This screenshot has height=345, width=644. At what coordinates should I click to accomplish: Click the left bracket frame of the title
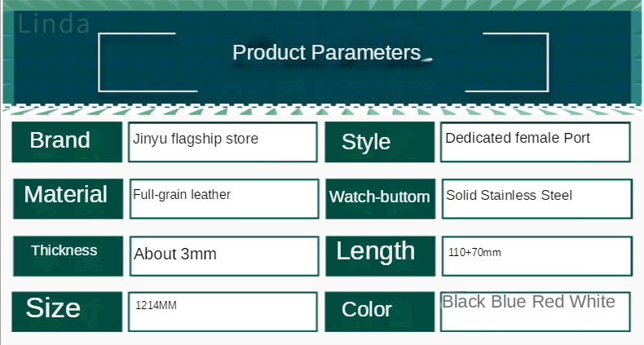coord(100,62)
